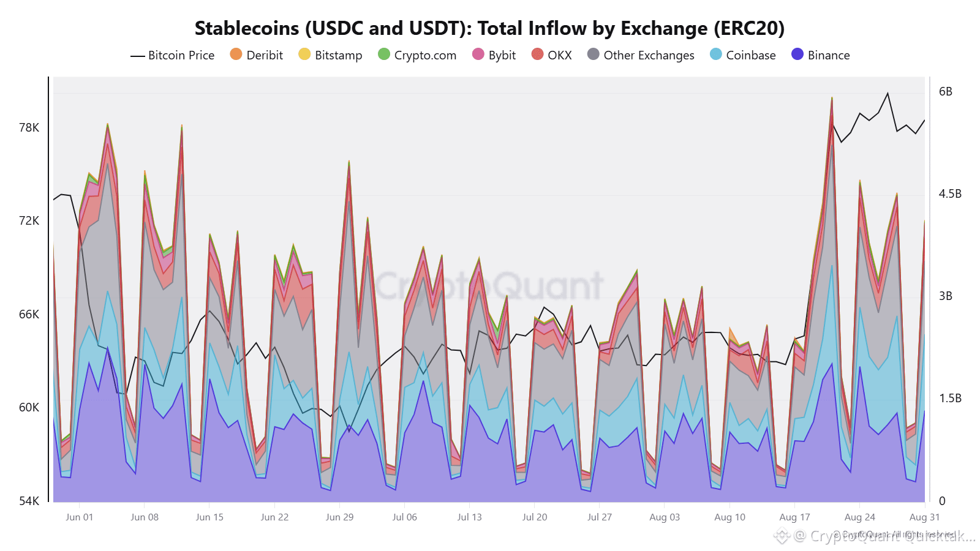Click the CryptoQuant watermark logo icon
980x551 pixels.
pos(782,536)
